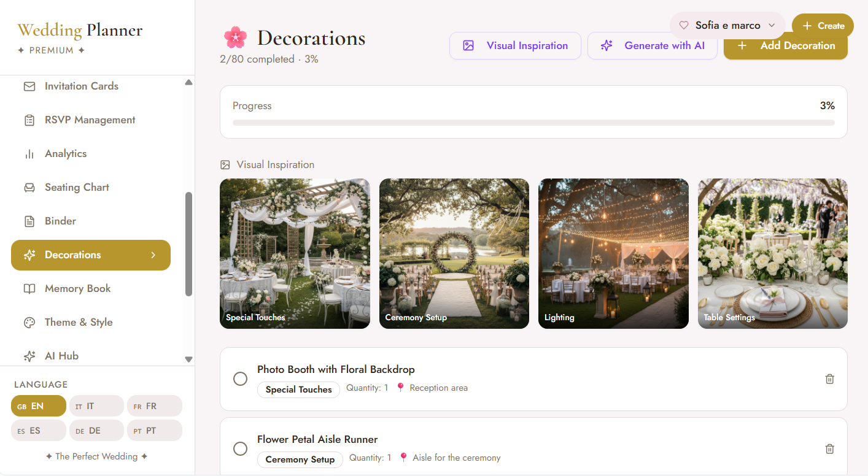Click the Theme & Style palette icon
The height and width of the screenshot is (476, 868).
point(29,323)
